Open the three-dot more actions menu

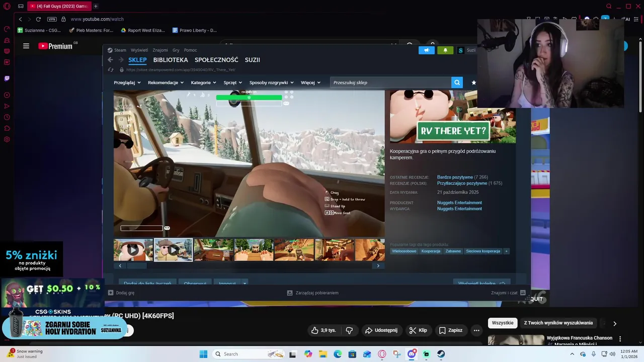[x=476, y=330]
